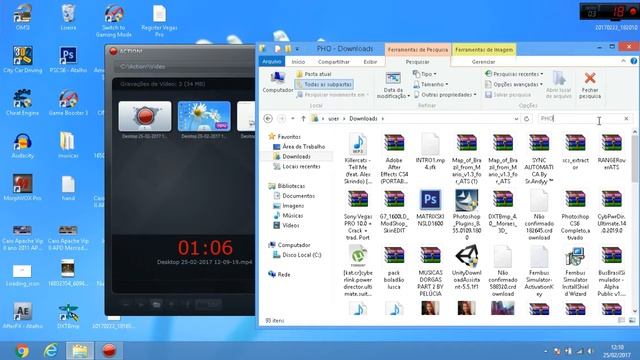Open Google Chrome from taskbar

[x=22, y=351]
